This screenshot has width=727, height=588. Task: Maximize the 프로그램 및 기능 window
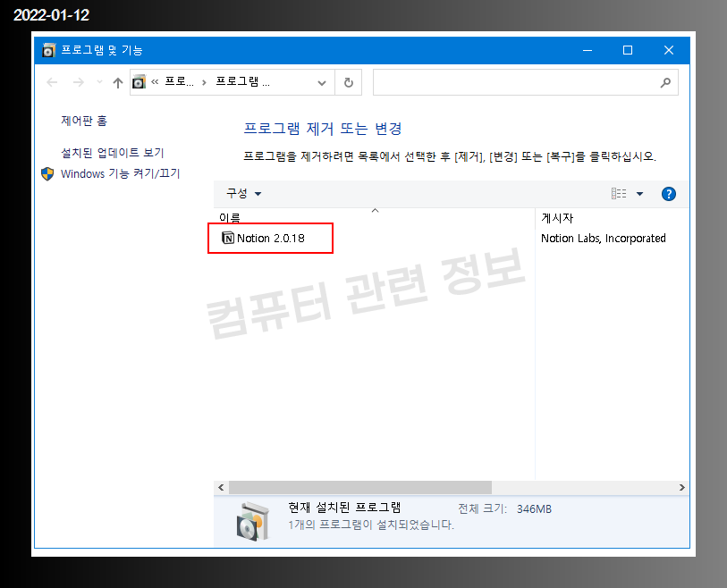click(628, 50)
